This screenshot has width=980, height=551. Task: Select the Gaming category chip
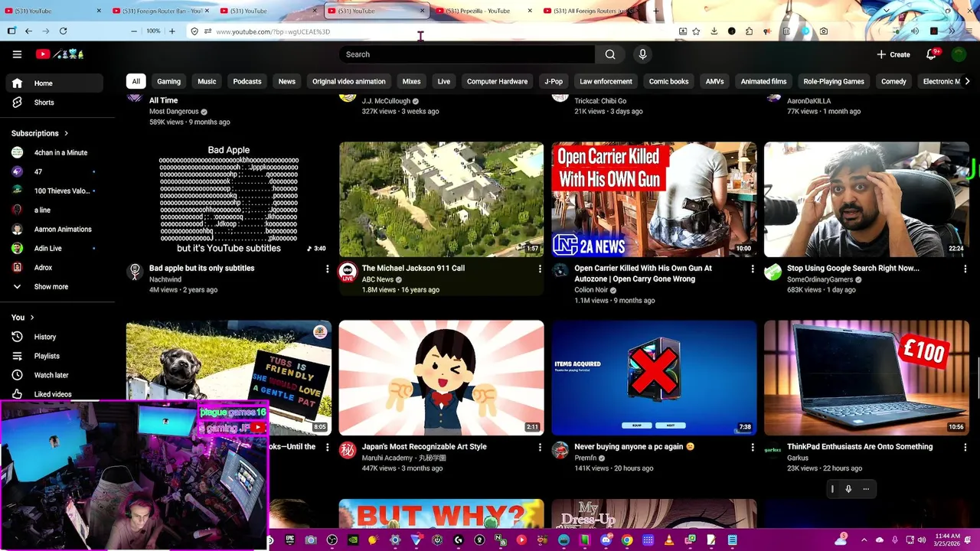pos(168,81)
